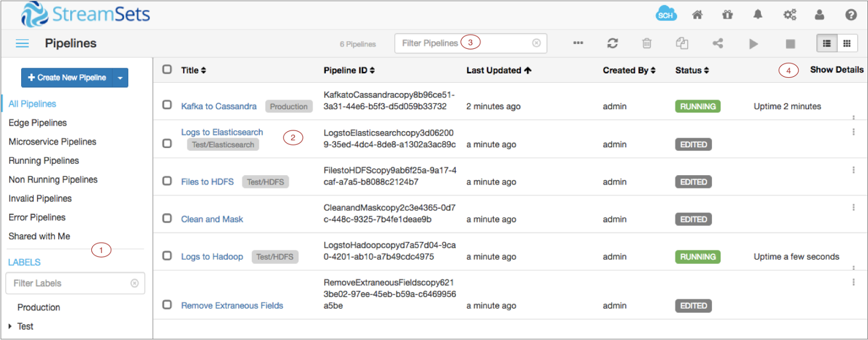Open the more actions ellipsis in toolbar
Image resolution: width=868 pixels, height=340 pixels.
click(578, 43)
